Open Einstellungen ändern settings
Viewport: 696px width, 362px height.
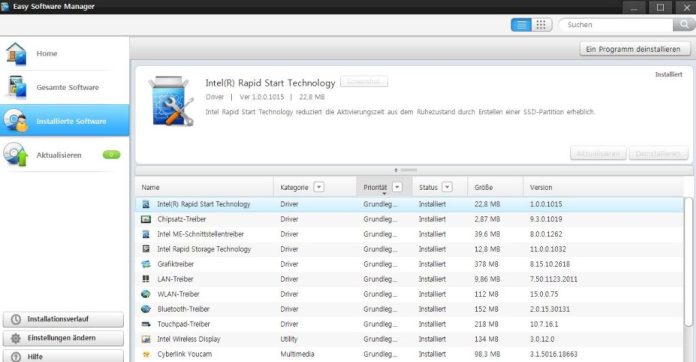(x=63, y=338)
